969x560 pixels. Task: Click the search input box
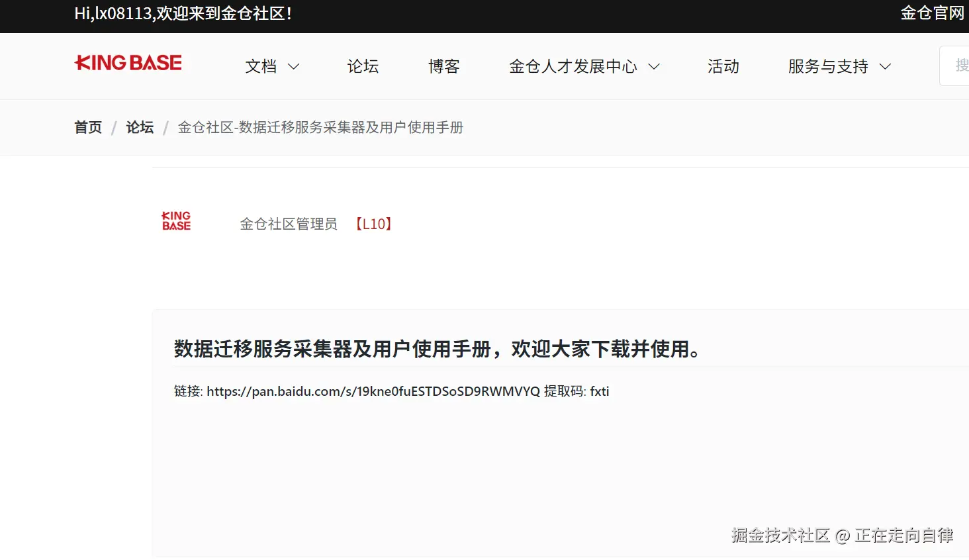(x=954, y=66)
